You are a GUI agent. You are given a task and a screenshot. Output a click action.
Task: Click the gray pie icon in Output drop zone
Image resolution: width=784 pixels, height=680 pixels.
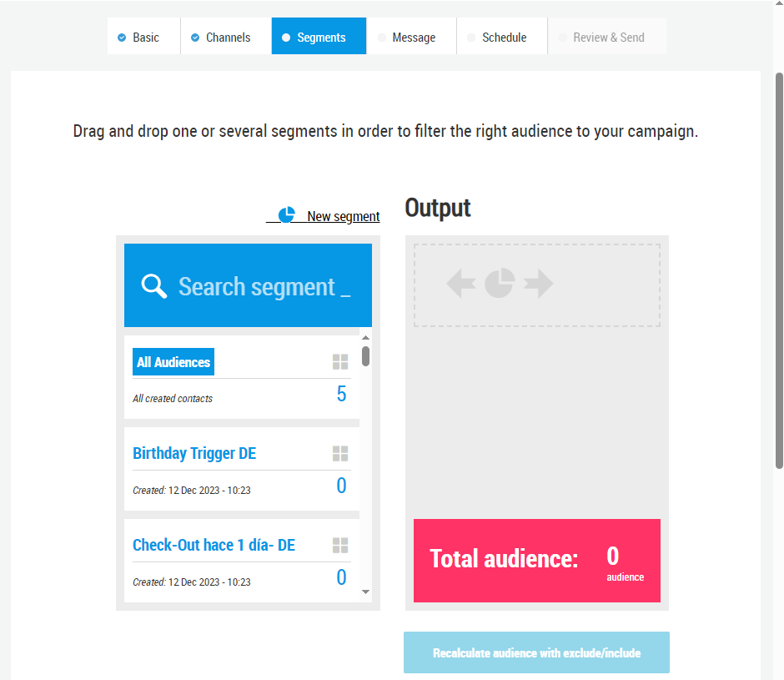(x=500, y=283)
